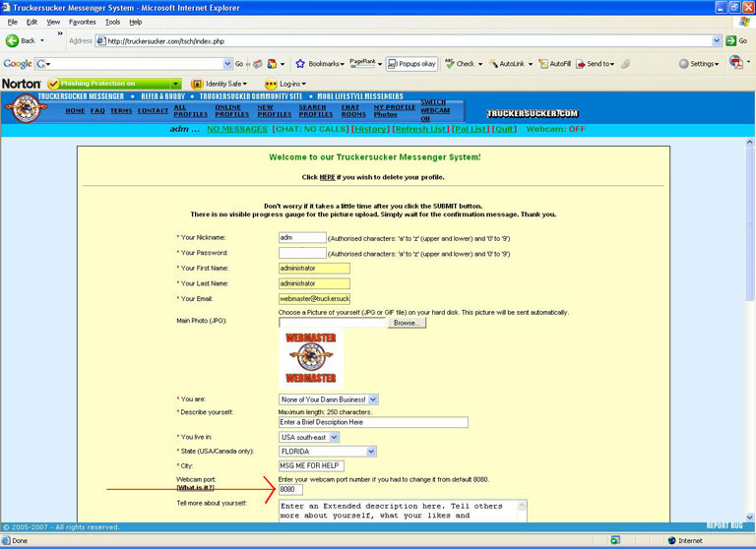The image size is (756, 549).
Task: Click the Quit link
Action: pos(504,129)
